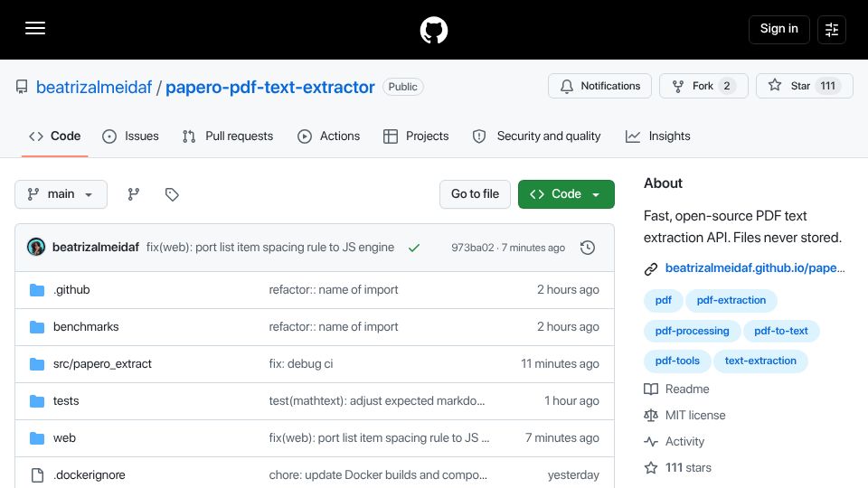Screen dimensions: 868x488
Task: Open 'chore: update Docker builds' commit message
Action: pyautogui.click(x=378, y=474)
